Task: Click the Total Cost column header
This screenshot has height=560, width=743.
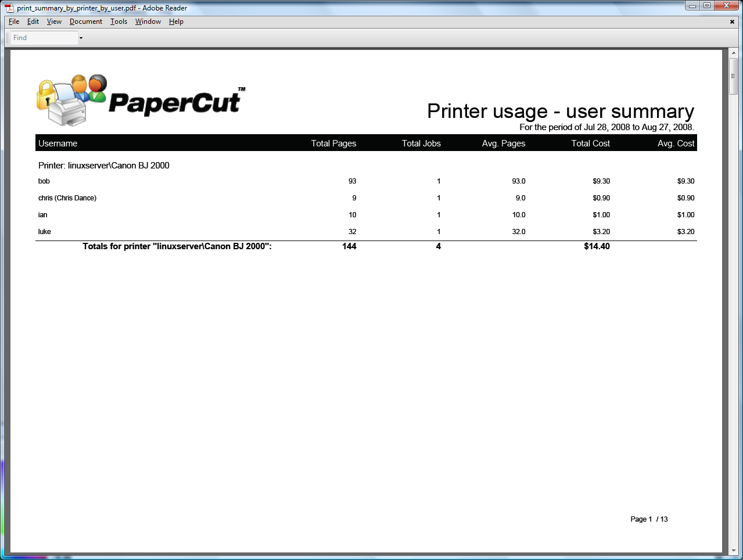Action: (x=590, y=143)
